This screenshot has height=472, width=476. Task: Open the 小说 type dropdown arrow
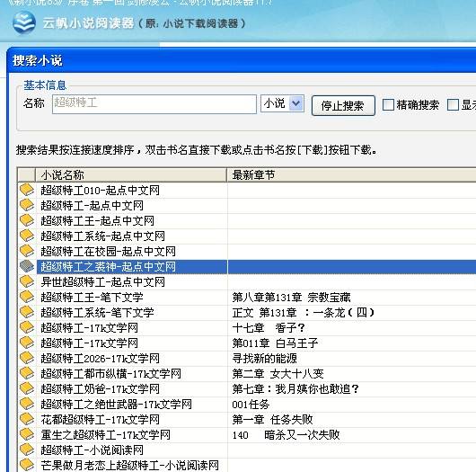(x=296, y=103)
